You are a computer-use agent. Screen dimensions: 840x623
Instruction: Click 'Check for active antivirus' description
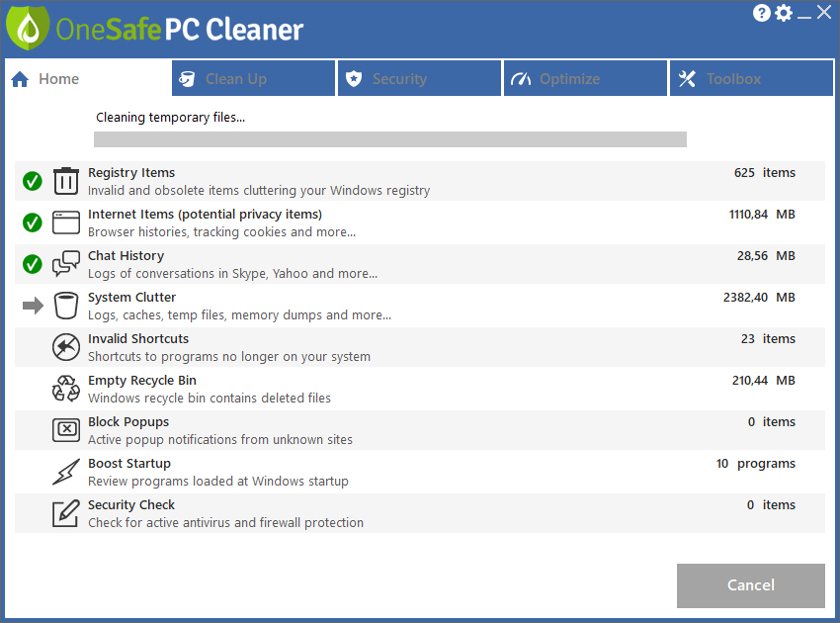[225, 523]
